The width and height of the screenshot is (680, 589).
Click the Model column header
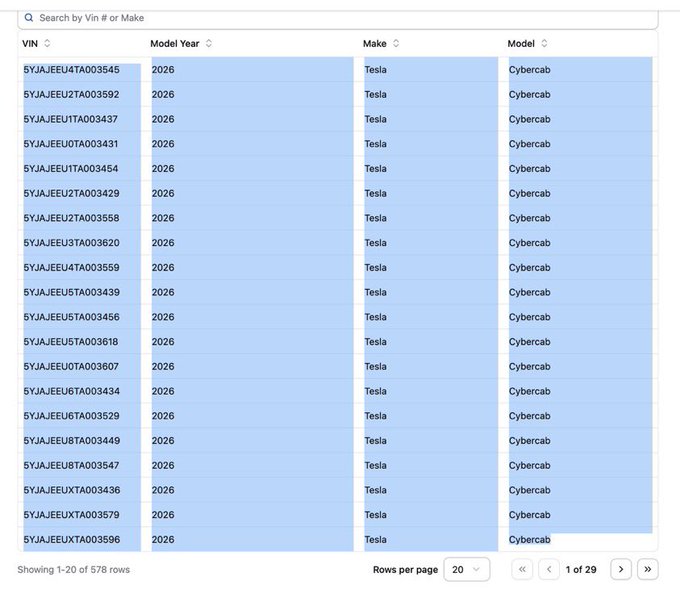coord(521,43)
